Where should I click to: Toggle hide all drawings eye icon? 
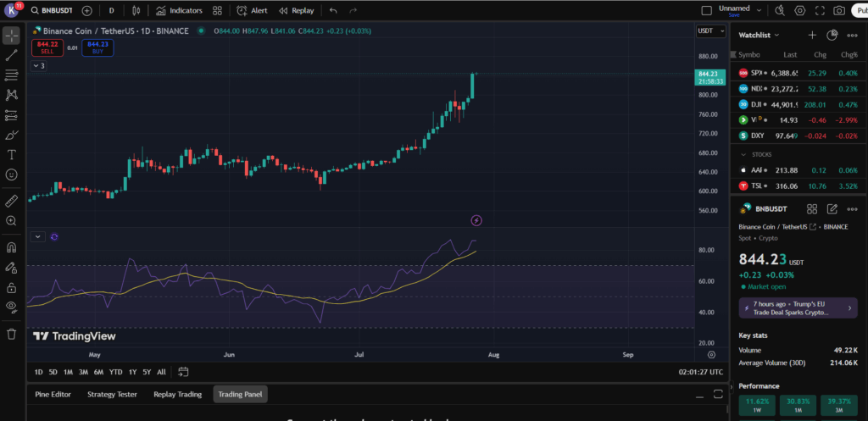pos(12,306)
